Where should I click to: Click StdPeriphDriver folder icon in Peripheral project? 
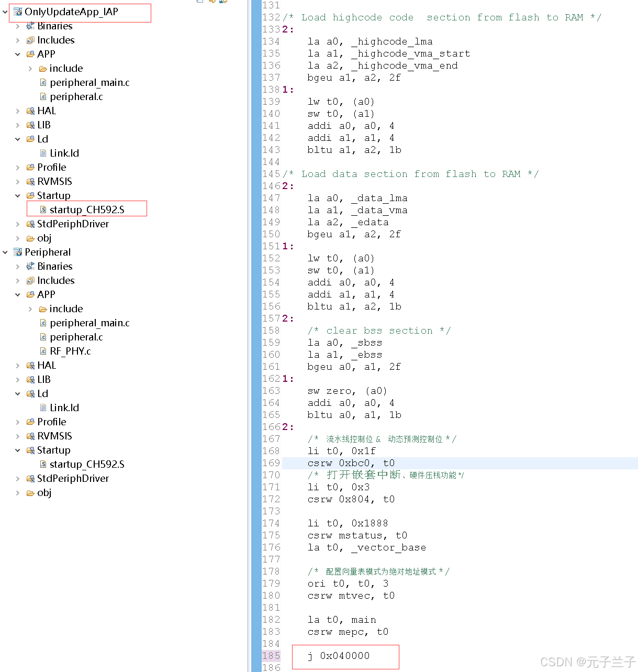click(x=30, y=478)
